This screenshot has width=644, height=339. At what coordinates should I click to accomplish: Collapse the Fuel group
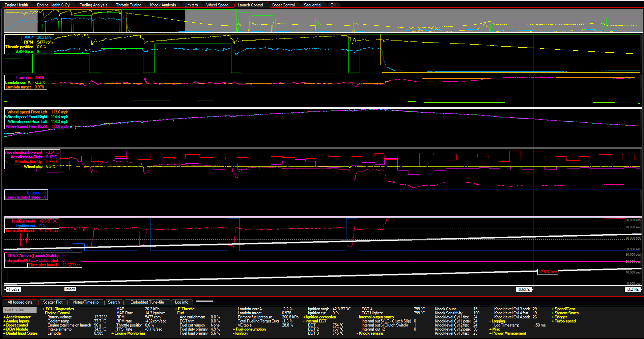click(x=179, y=313)
